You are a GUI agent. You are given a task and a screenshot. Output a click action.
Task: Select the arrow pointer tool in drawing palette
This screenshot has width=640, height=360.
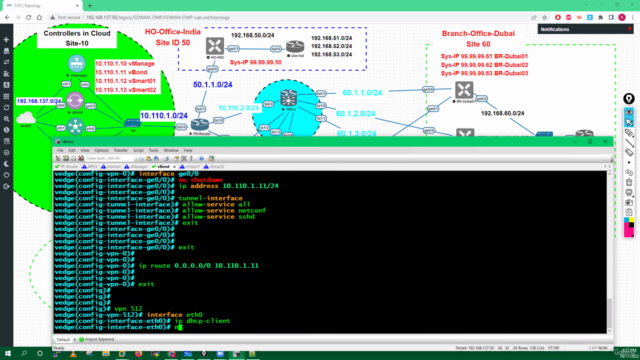(x=629, y=122)
